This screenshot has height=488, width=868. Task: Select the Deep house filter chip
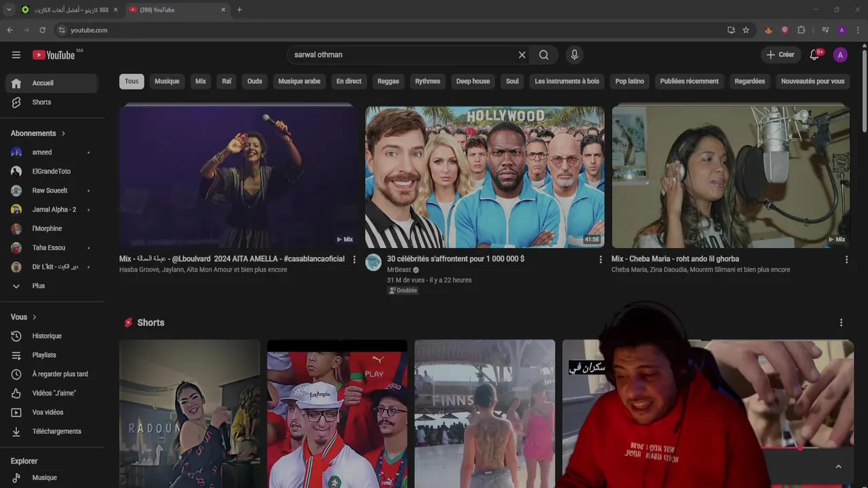click(473, 81)
